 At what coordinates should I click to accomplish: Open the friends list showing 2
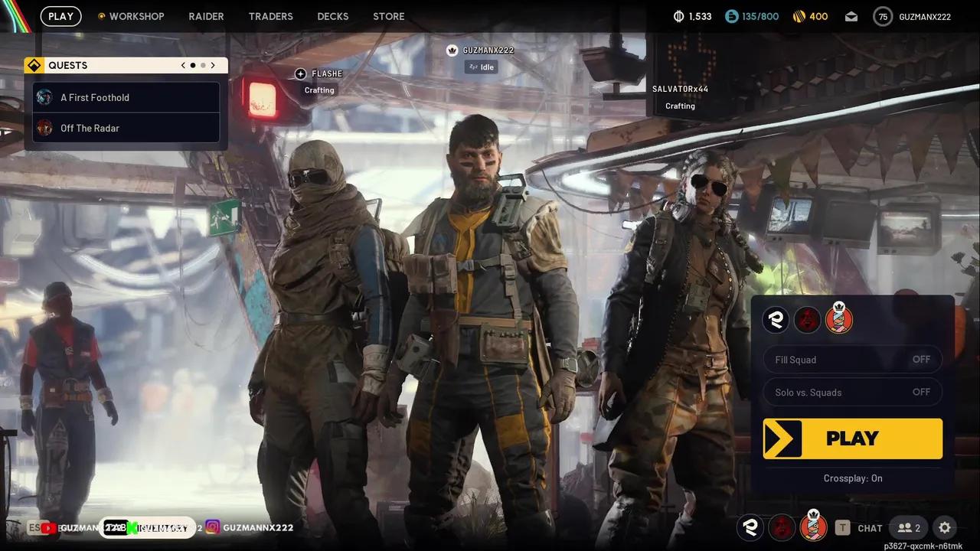(x=910, y=527)
